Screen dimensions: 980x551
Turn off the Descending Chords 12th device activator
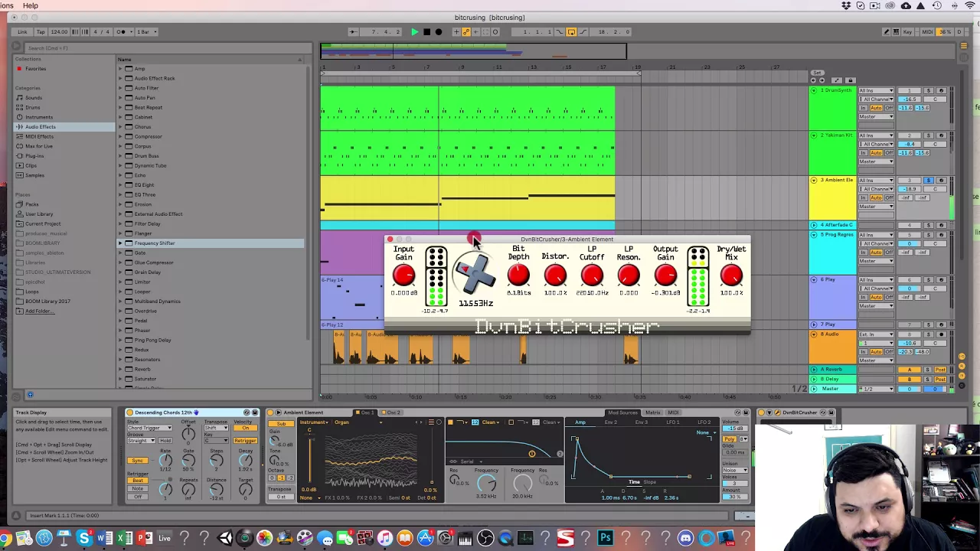129,412
